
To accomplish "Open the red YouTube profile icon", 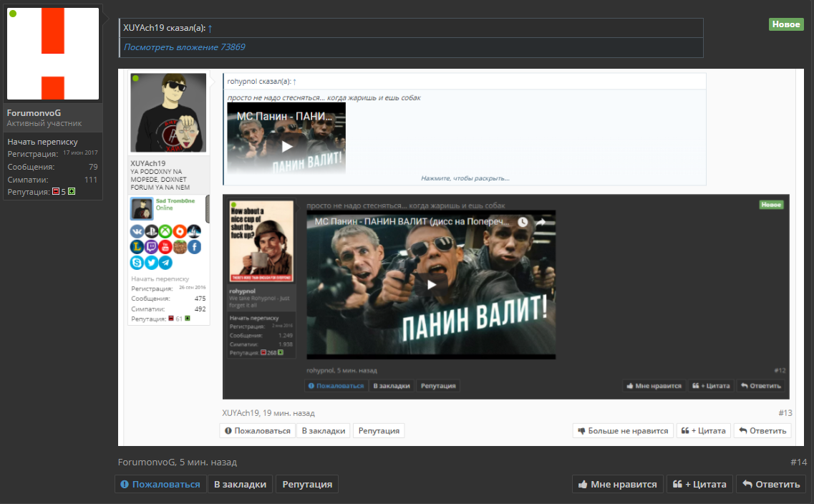I will point(165,247).
